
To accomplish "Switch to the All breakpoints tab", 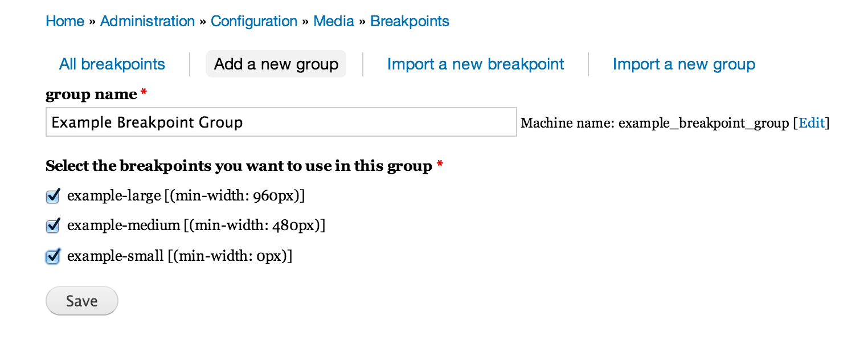I will [x=112, y=64].
